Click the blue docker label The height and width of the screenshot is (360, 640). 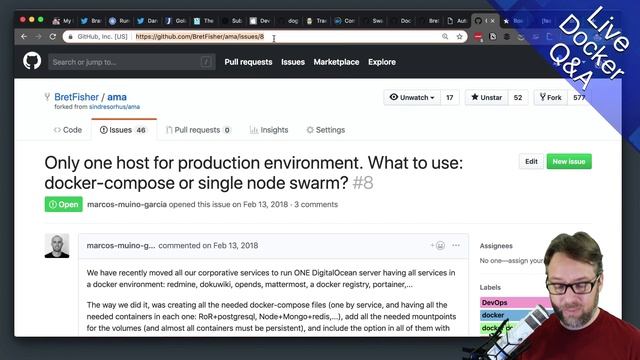513,315
